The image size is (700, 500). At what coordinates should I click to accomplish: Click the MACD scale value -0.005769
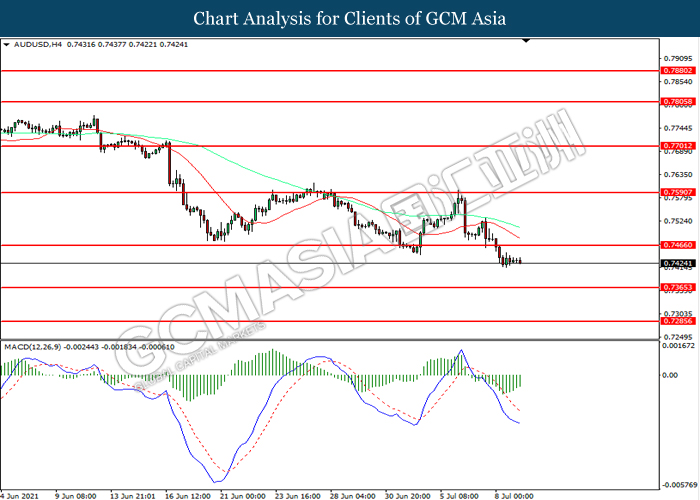(679, 485)
